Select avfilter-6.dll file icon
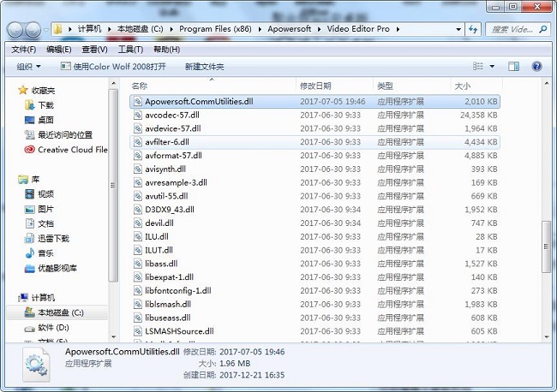This screenshot has height=392, width=557. (x=138, y=142)
